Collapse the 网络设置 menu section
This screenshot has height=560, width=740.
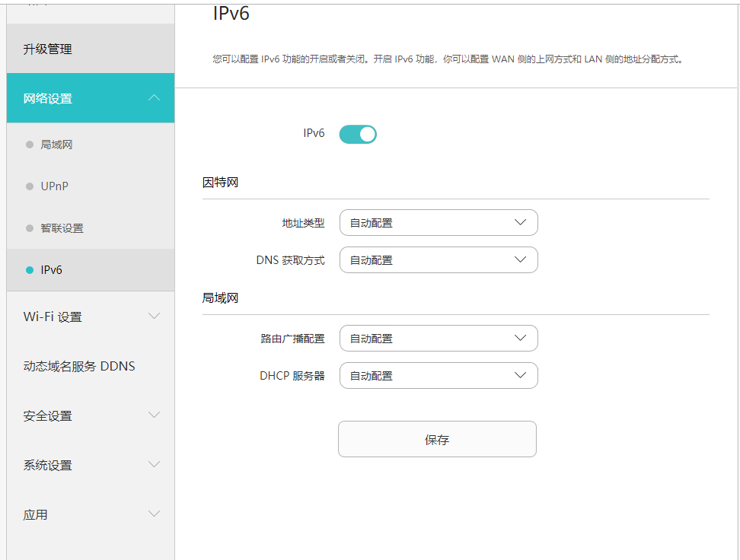tap(91, 98)
